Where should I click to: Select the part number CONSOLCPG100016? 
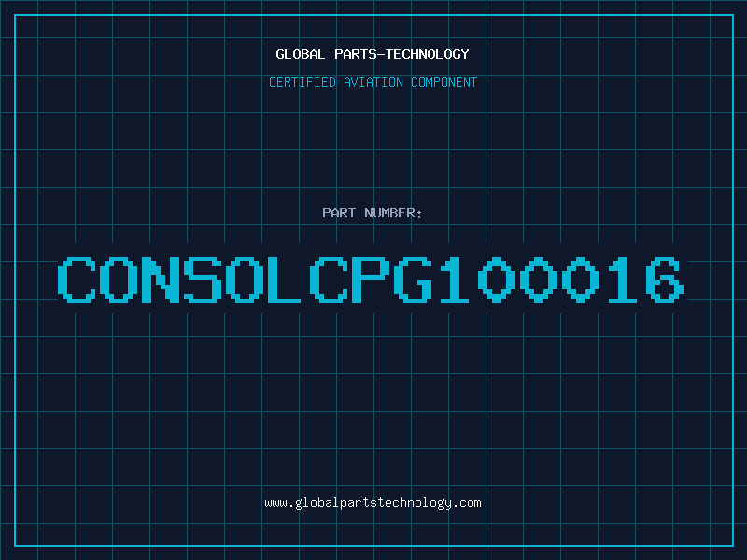point(371,279)
